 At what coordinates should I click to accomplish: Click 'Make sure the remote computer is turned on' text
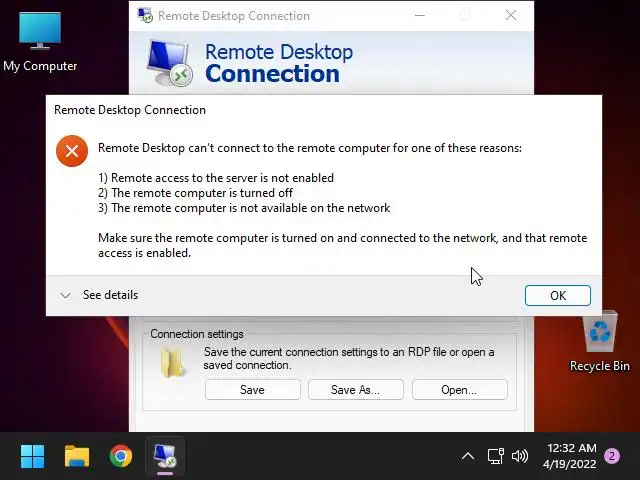click(342, 245)
